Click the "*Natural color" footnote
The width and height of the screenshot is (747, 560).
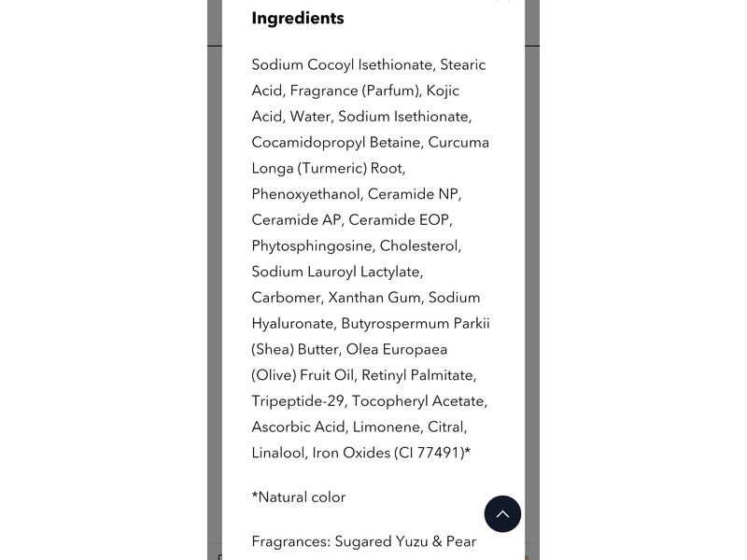pos(299,497)
